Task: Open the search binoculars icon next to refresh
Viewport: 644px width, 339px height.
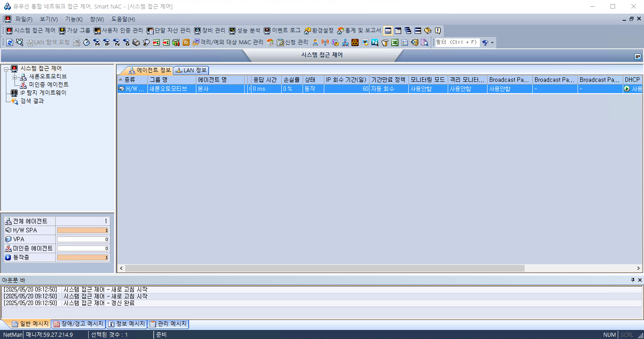Action: click(19, 42)
